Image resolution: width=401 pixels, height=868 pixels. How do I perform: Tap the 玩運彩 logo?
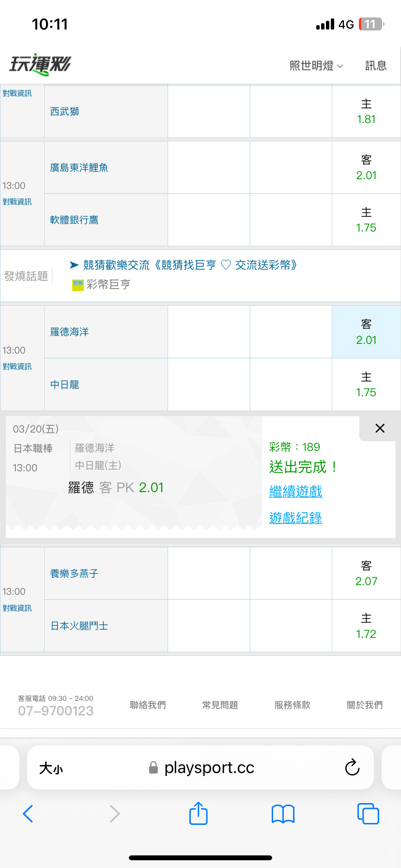click(x=40, y=64)
